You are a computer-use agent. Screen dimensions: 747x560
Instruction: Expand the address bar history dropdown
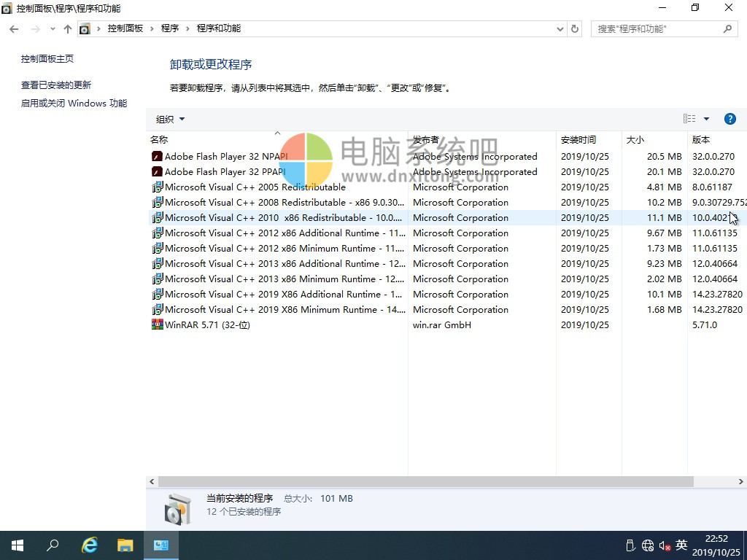click(560, 28)
